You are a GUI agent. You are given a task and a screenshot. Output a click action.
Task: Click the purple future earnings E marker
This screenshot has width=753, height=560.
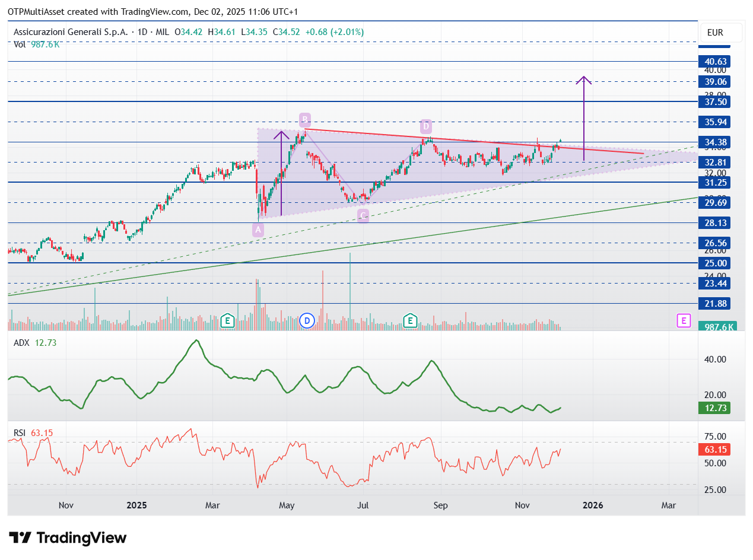(x=684, y=321)
